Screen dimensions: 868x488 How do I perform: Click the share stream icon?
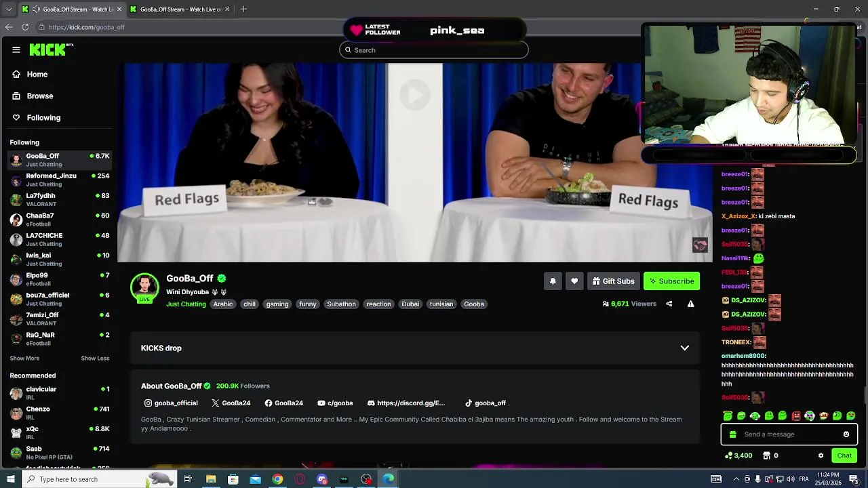pos(669,304)
